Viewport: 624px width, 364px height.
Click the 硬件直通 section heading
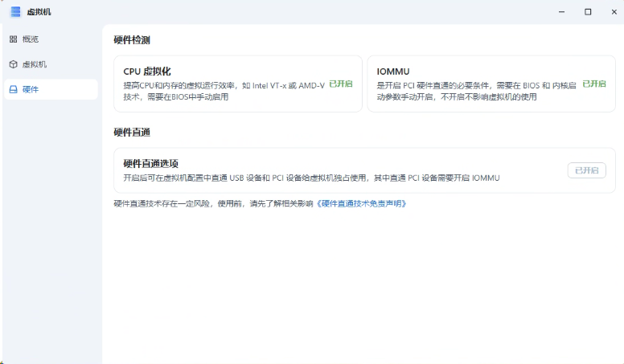pyautogui.click(x=132, y=133)
